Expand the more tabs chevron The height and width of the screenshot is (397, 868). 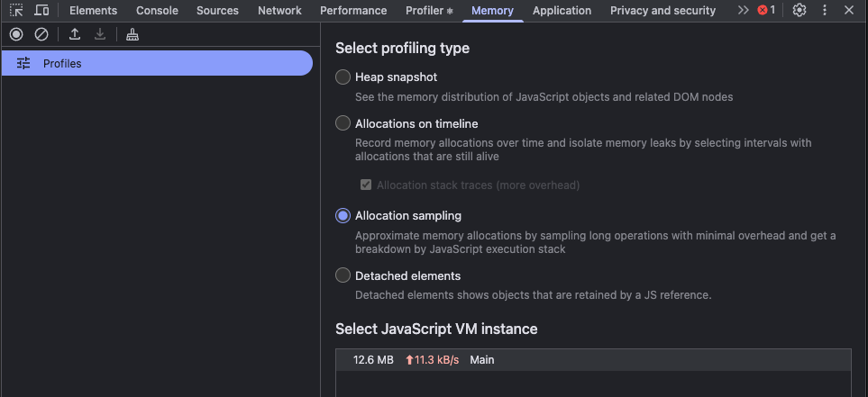(743, 11)
